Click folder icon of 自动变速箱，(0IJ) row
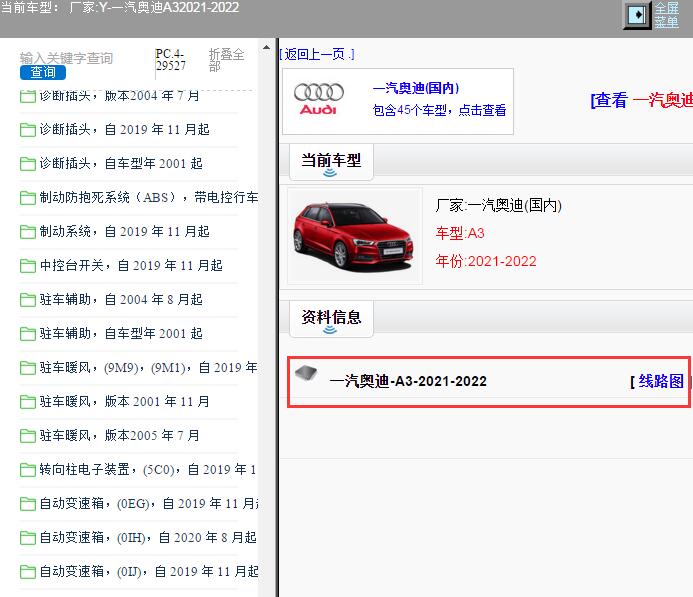Viewport: 693px width, 597px height. click(x=28, y=572)
